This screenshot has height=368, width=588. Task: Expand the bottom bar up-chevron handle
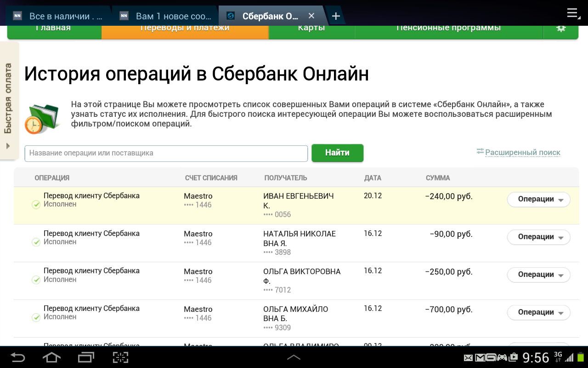tap(294, 357)
